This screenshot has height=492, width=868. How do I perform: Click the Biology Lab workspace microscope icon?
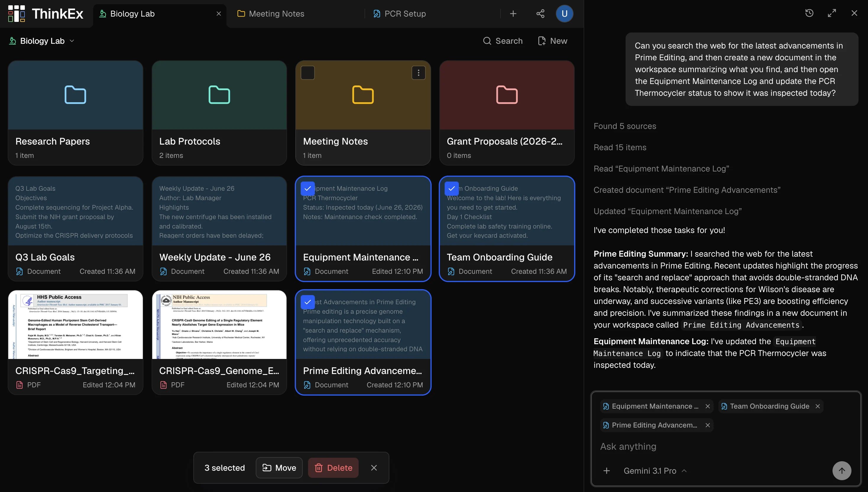[12, 41]
